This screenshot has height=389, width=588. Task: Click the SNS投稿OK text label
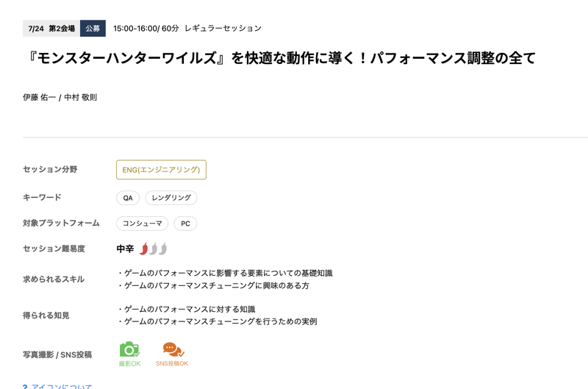[172, 363]
